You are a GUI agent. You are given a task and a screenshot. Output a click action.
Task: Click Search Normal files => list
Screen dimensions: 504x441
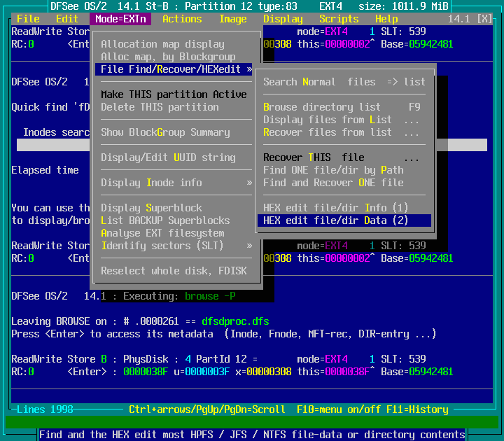point(344,82)
